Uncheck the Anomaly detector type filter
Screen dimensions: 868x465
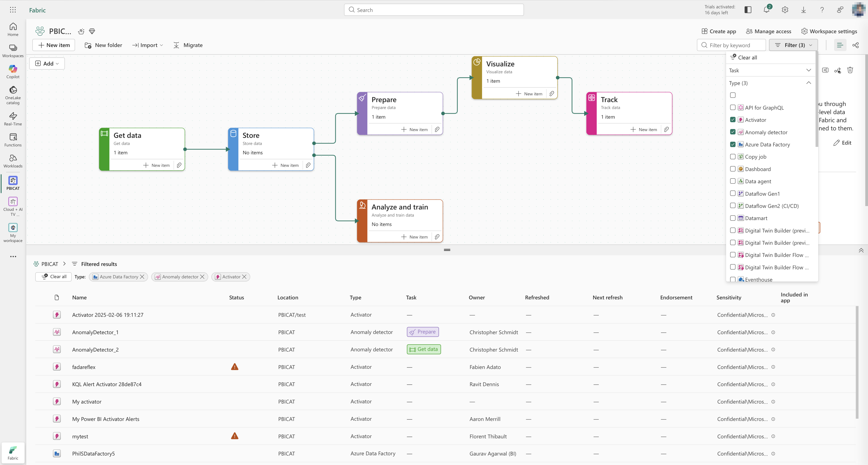733,132
